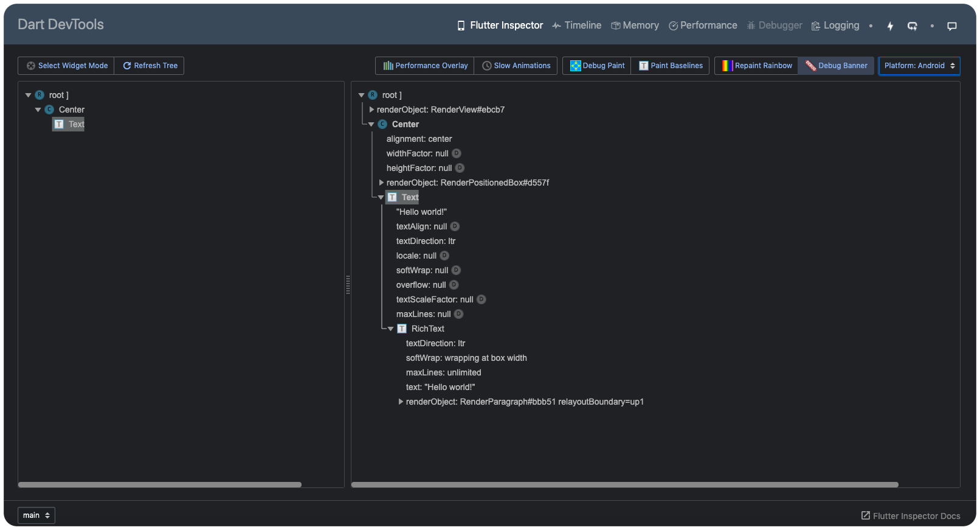Click the RichText widget icon

402,329
